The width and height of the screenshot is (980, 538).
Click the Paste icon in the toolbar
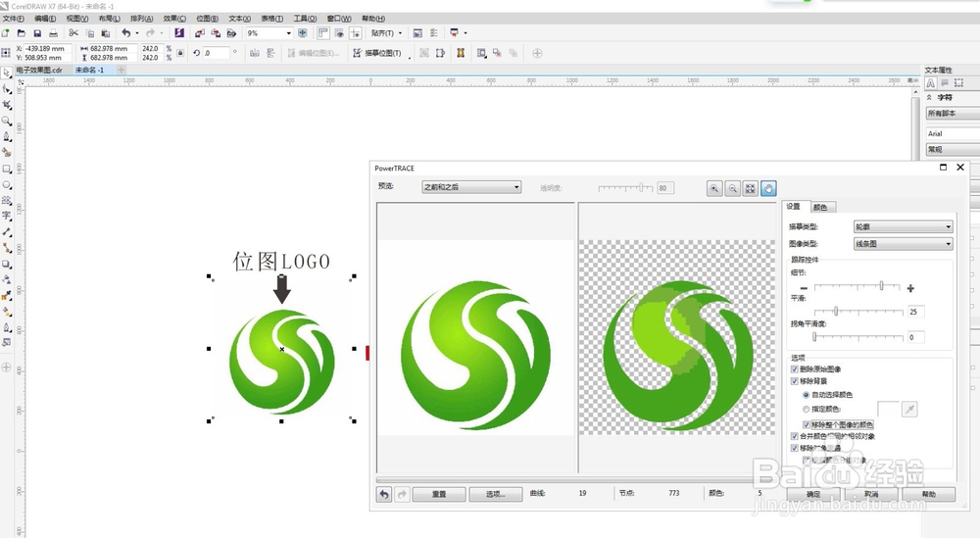(105, 33)
